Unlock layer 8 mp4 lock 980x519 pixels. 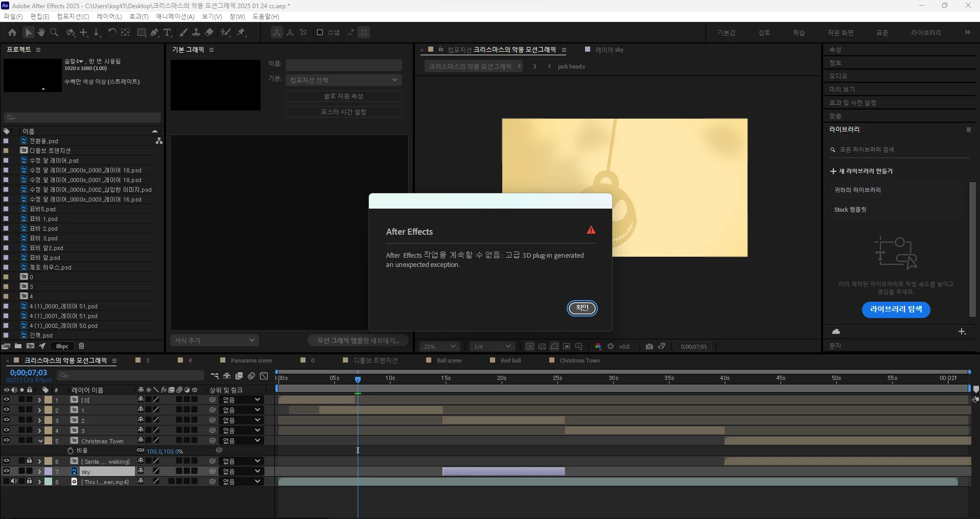point(29,481)
